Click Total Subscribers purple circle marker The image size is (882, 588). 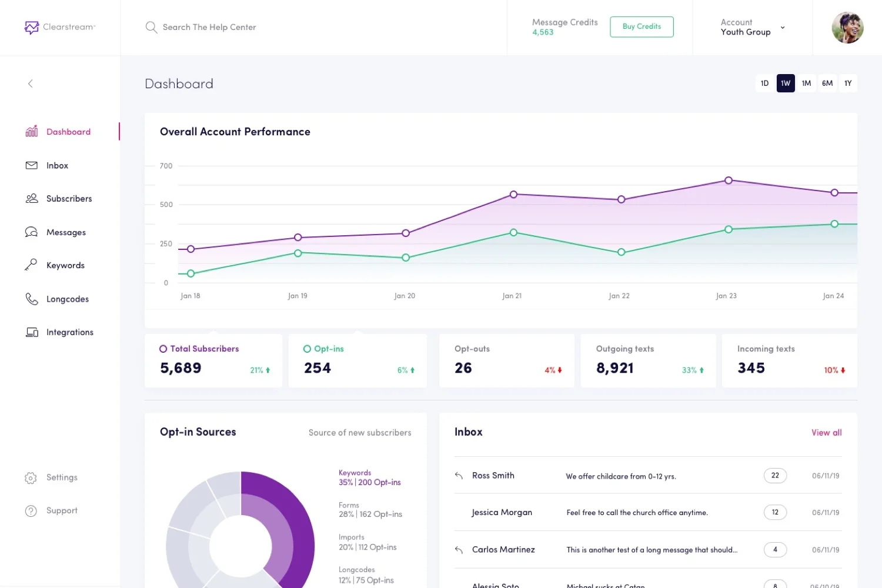point(163,349)
